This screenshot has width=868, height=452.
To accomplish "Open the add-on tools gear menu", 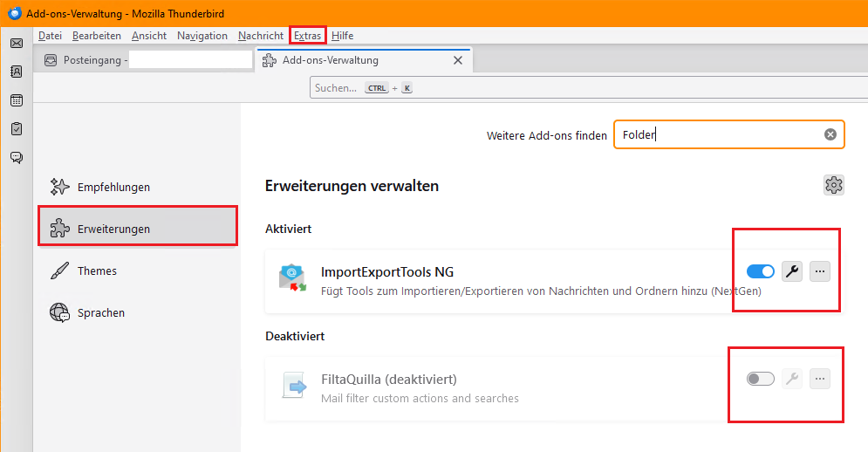I will click(x=834, y=185).
